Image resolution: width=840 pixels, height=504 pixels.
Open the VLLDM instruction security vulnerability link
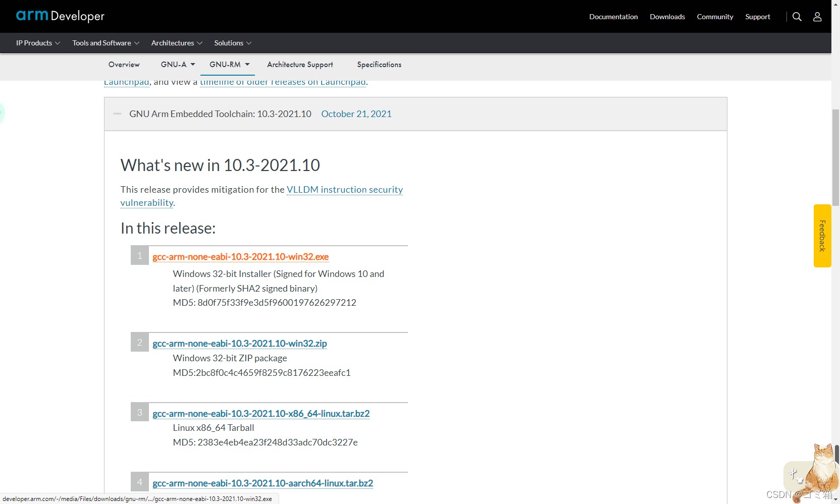coord(261,196)
